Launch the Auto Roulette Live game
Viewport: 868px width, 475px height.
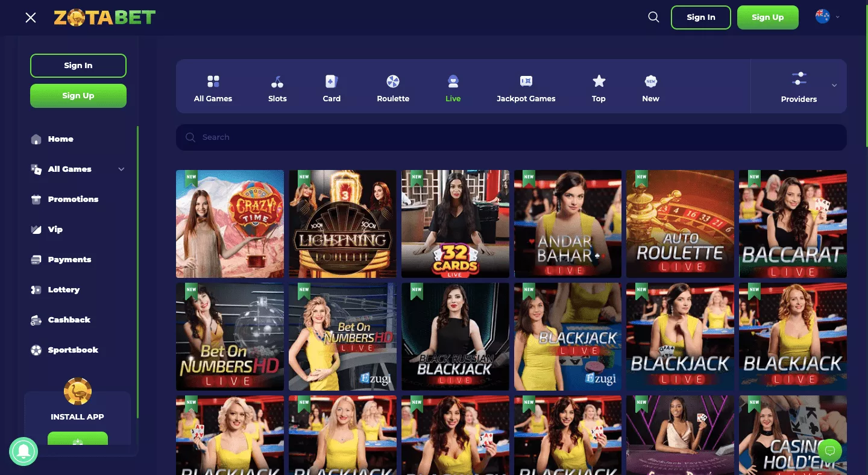[x=680, y=224]
